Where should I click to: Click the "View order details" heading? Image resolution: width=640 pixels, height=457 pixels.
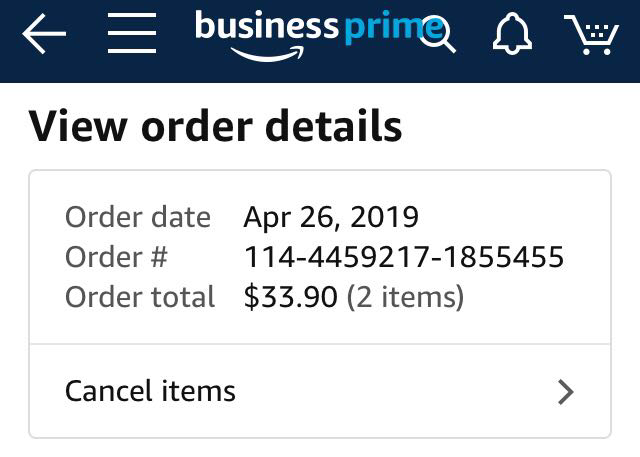pyautogui.click(x=215, y=127)
